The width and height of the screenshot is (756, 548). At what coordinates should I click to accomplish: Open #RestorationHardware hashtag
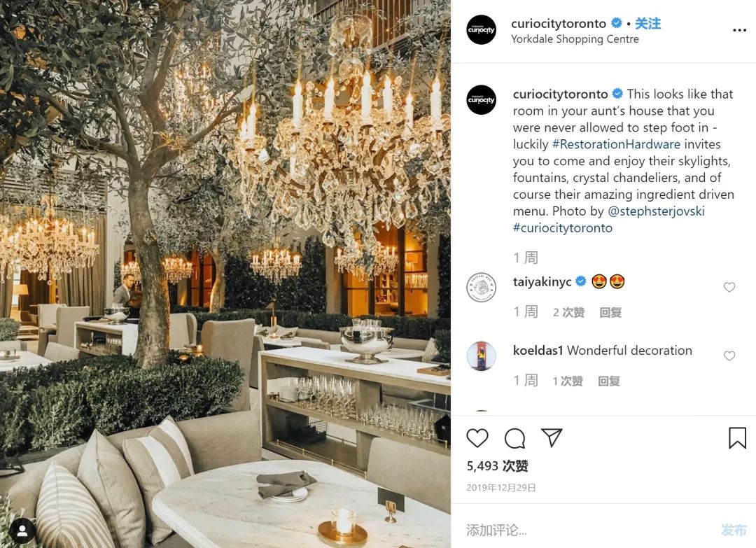pos(616,144)
